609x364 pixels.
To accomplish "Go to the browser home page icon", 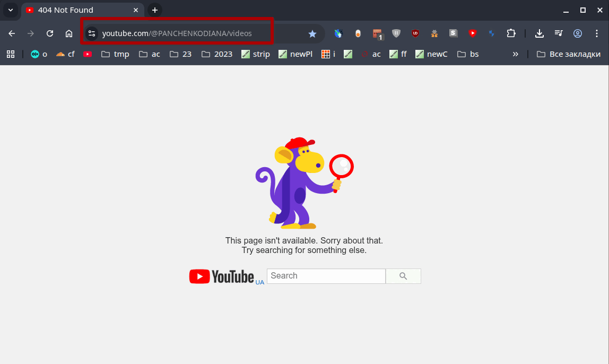I will pos(69,33).
